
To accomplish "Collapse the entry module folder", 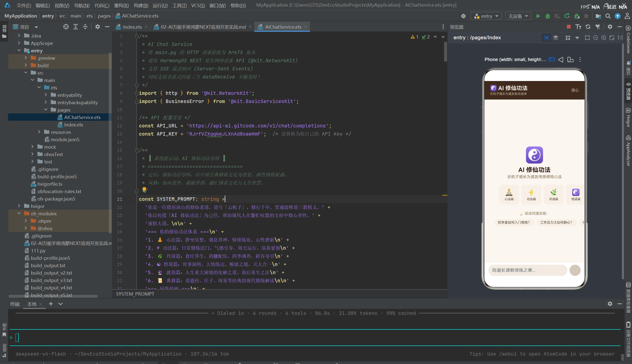I will (x=19, y=50).
